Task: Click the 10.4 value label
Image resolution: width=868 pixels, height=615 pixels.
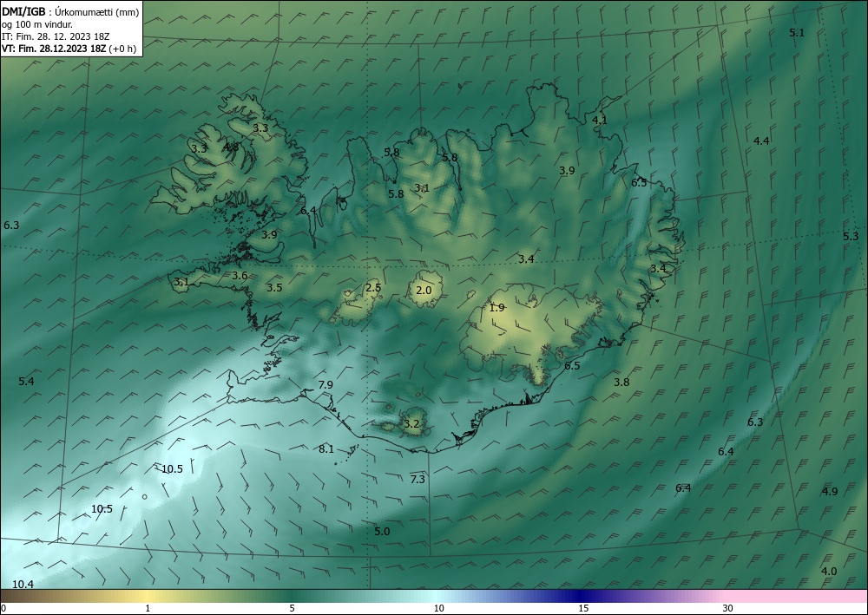Action: (23, 584)
